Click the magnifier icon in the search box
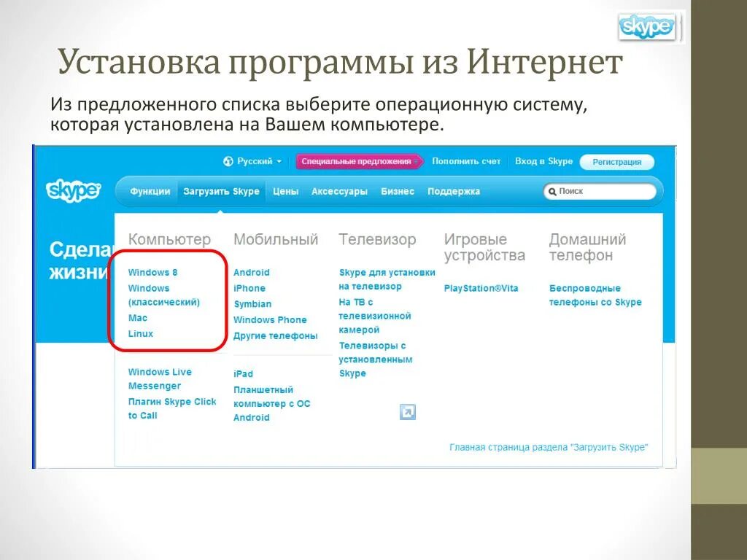This screenshot has width=747, height=560. pyautogui.click(x=552, y=192)
